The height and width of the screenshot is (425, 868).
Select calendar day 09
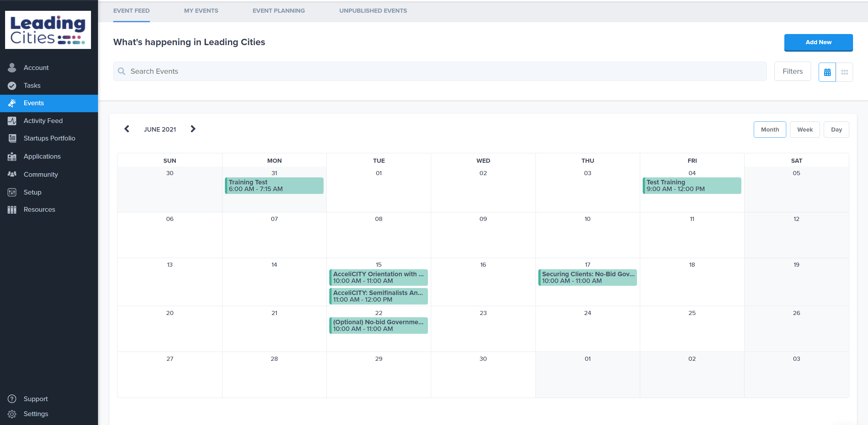(483, 219)
